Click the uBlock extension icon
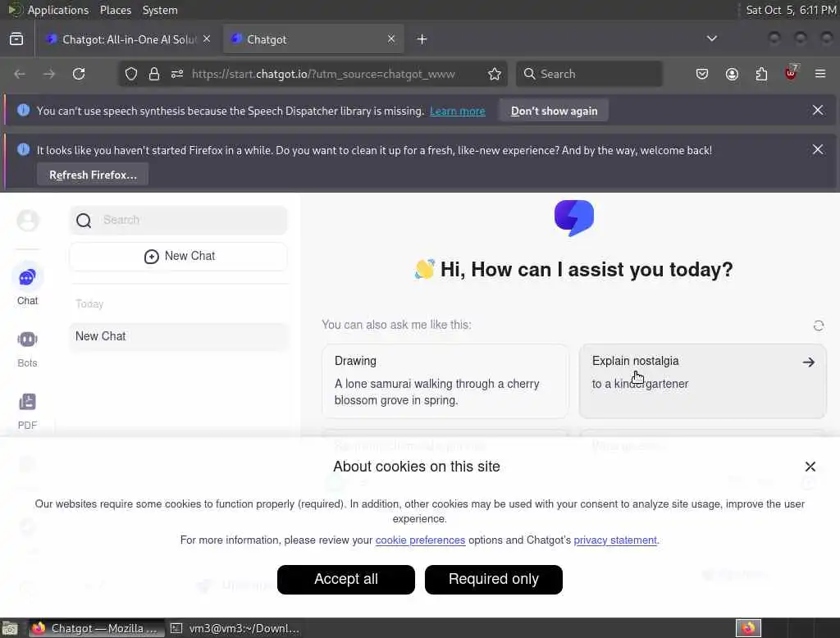Viewport: 840px width, 638px height. (x=791, y=73)
